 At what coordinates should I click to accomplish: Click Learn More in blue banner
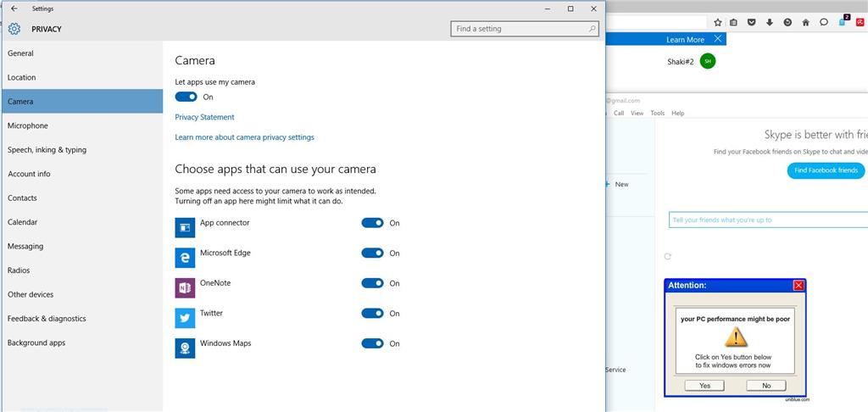pos(685,39)
